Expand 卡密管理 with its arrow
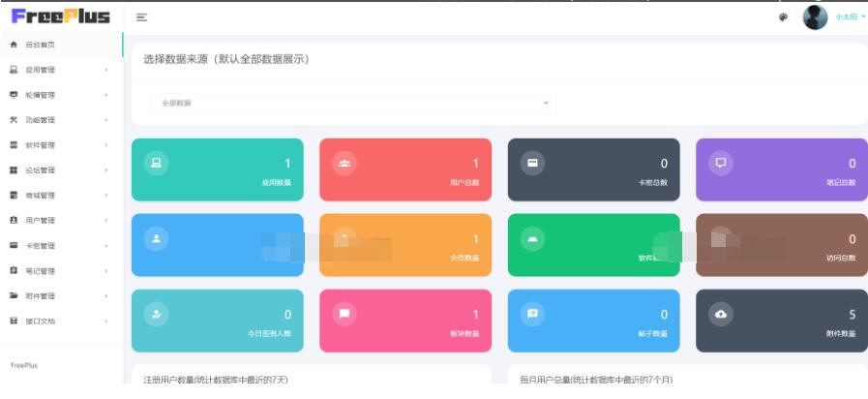Viewport: 868px width, 399px height. 105,245
